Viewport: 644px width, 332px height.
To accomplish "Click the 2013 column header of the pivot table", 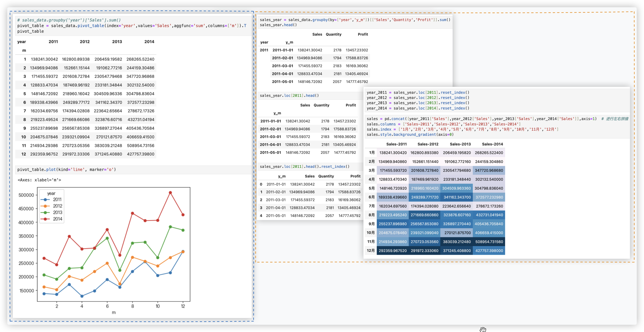I will click(x=117, y=41).
